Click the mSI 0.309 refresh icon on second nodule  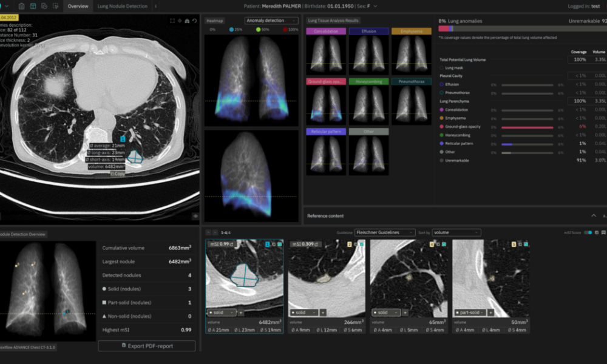(316, 244)
